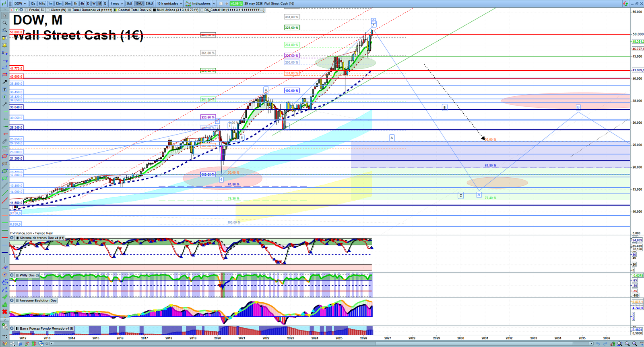This screenshot has width=644, height=347.
Task: Click the Willy Doc panel color swatch
Action: click(17, 275)
